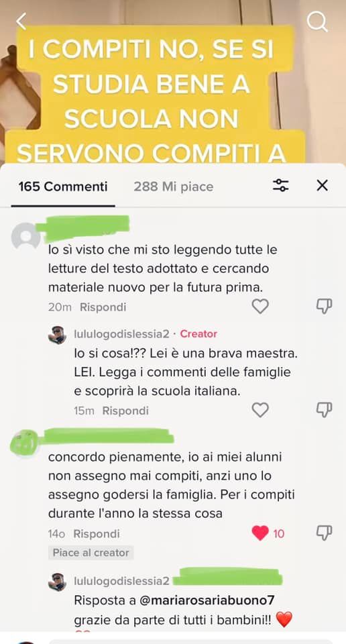
Task: Tap Rispondi under 'concordo pienamente' comment
Action: (x=97, y=534)
